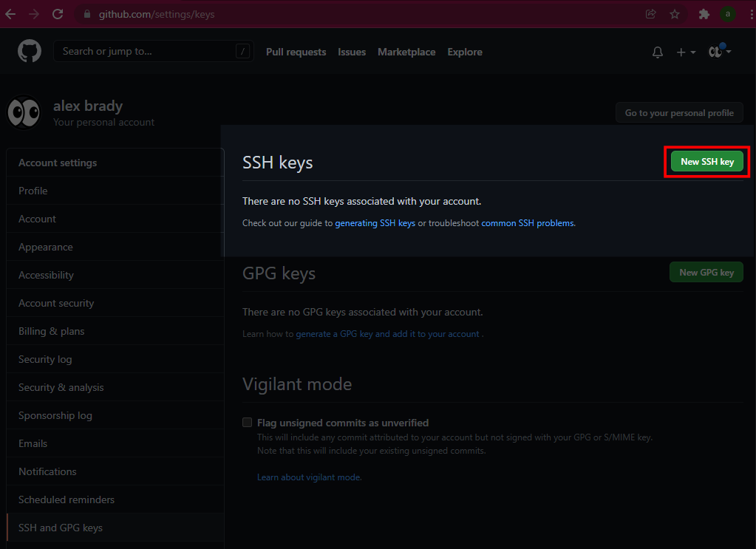756x549 pixels.
Task: Open the user avatar dropdown menu
Action: [x=720, y=51]
